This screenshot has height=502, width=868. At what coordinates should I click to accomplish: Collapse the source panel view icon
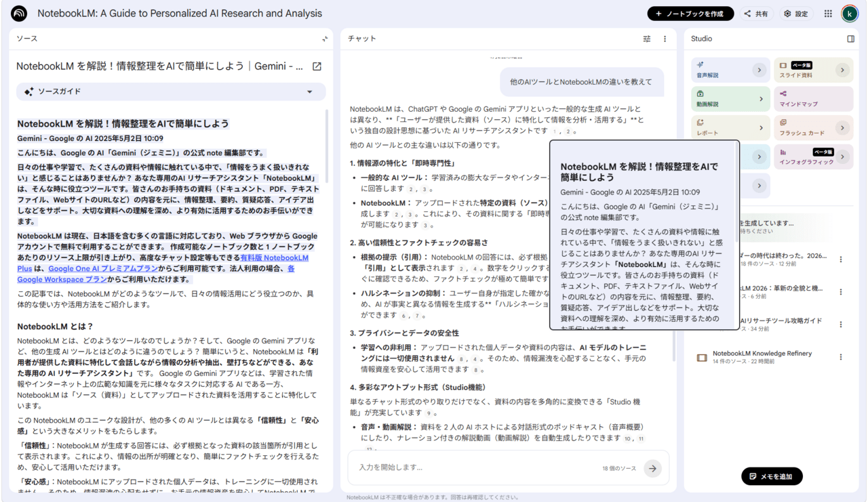325,39
